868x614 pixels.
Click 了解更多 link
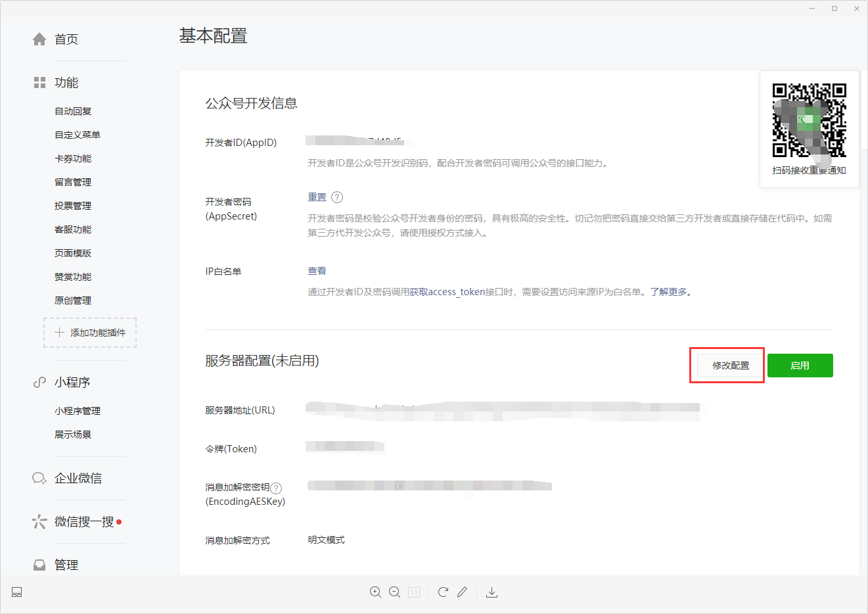(671, 292)
